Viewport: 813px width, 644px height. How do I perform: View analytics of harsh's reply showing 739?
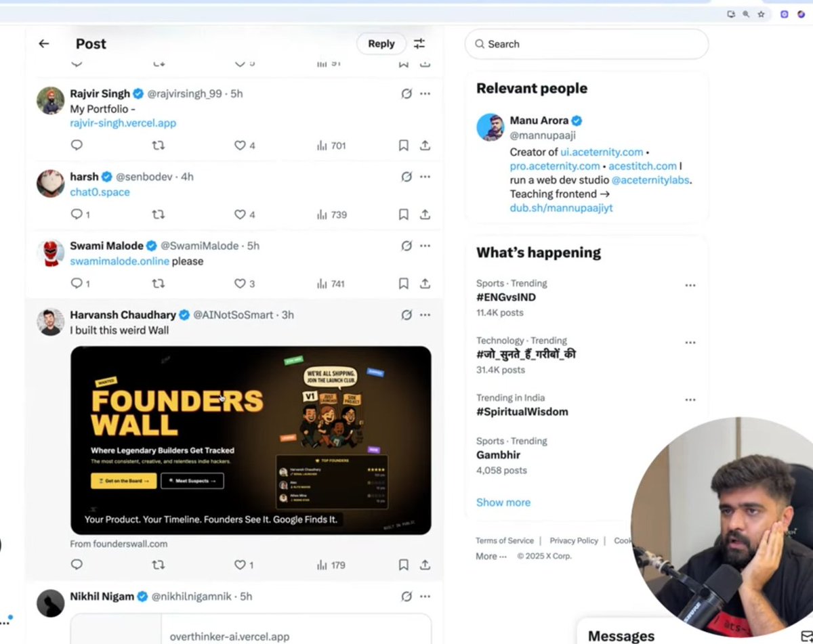pyautogui.click(x=331, y=215)
